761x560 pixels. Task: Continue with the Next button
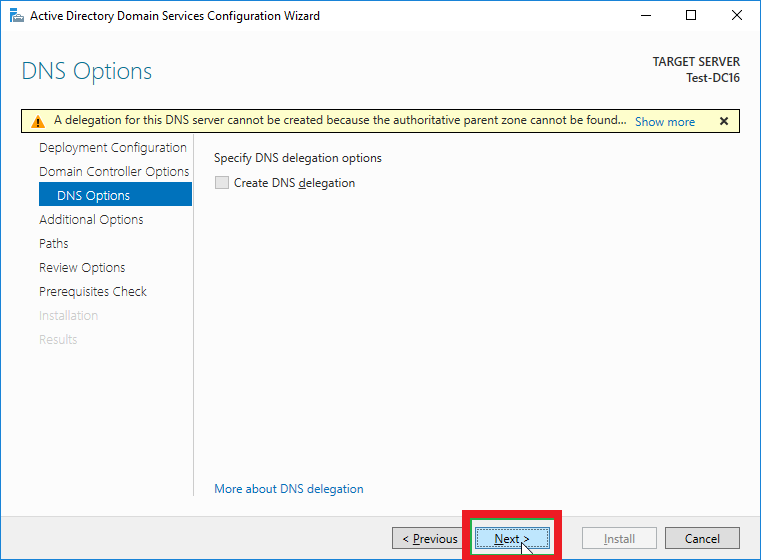click(x=512, y=538)
